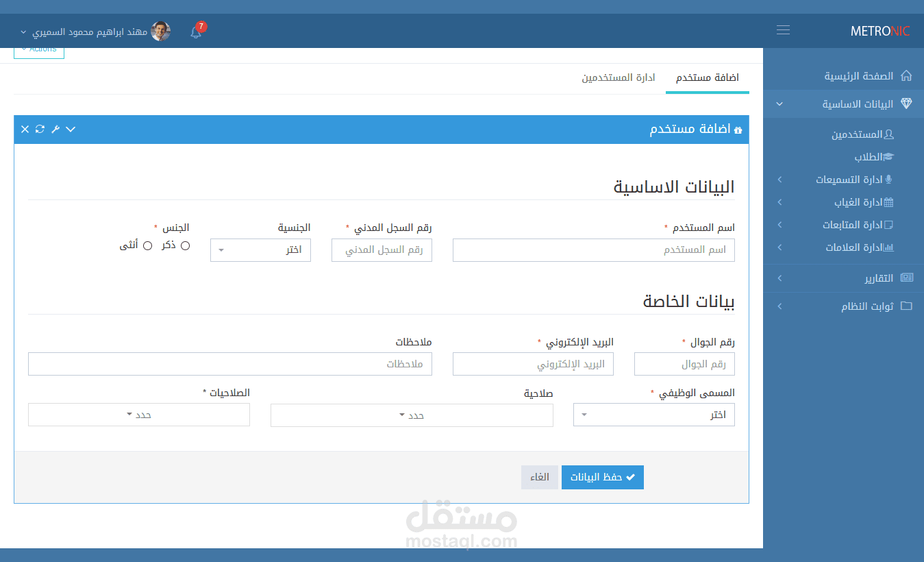Image resolution: width=924 pixels, height=562 pixels.
Task: Click the METRONIC logo
Action: (x=880, y=31)
